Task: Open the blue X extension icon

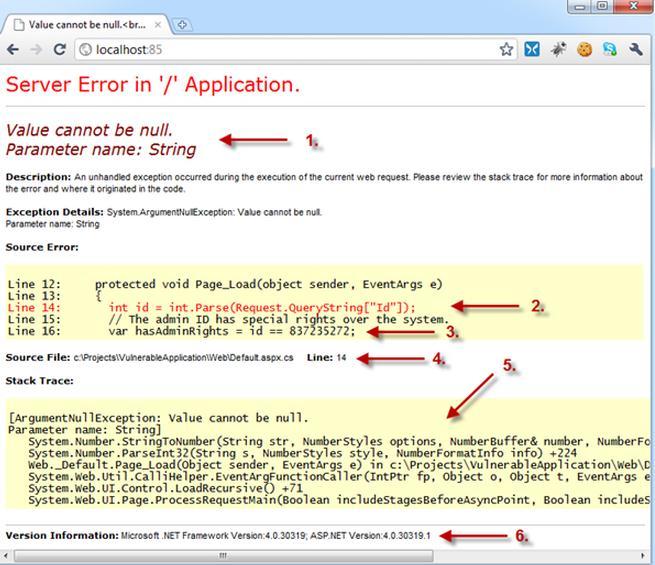Action: [532, 49]
